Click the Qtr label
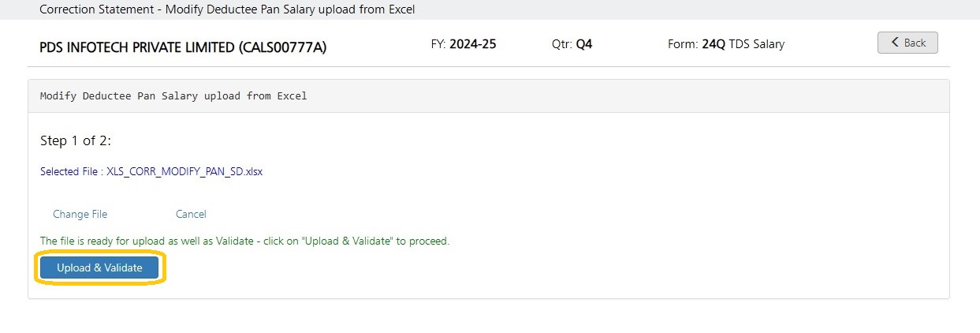This screenshot has height=333, width=980. pos(561,44)
